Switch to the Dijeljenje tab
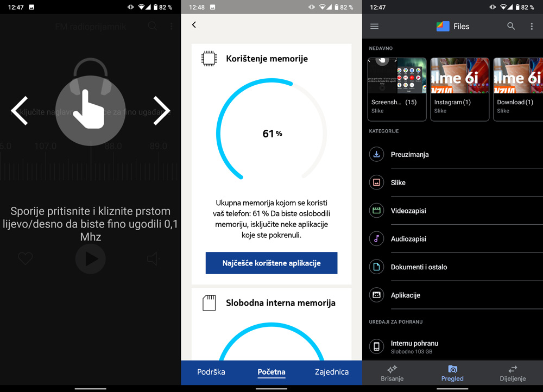This screenshot has width=543, height=392. click(x=512, y=373)
